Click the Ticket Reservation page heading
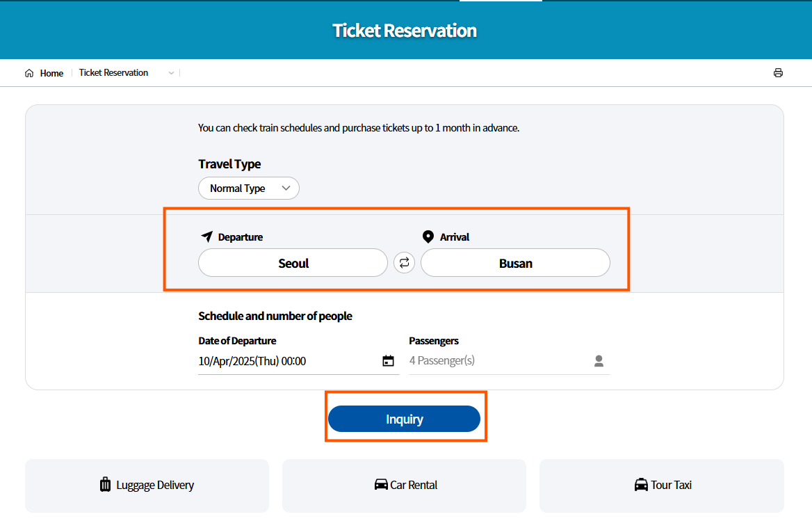The image size is (812, 521). click(405, 31)
